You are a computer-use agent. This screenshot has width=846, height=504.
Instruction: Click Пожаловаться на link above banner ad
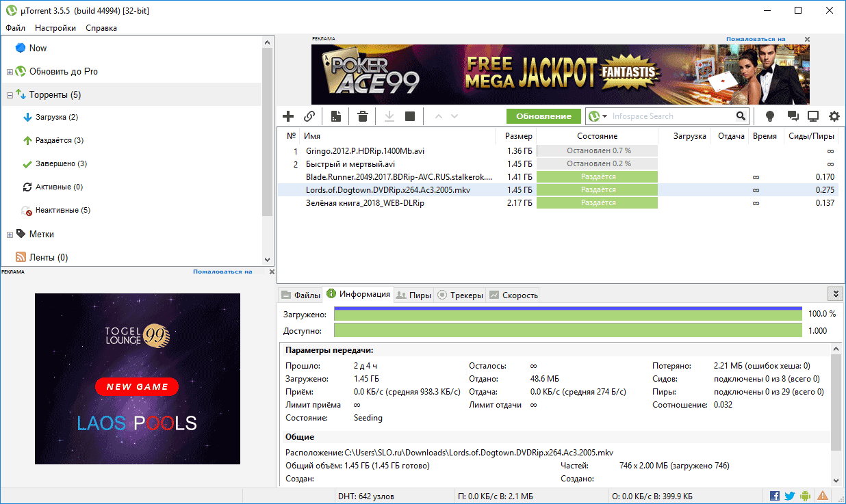click(x=756, y=40)
